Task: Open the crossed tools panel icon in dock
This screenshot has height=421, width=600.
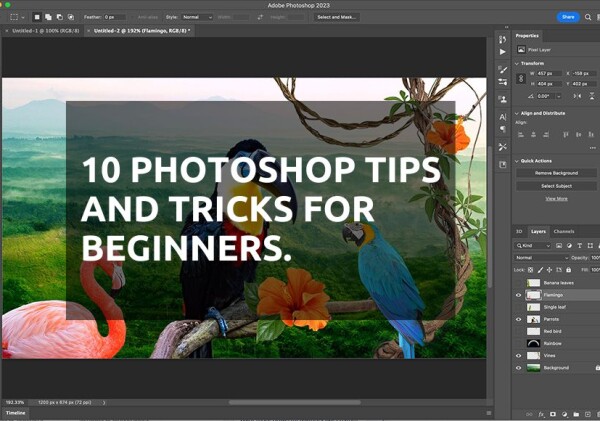Action: tap(502, 147)
